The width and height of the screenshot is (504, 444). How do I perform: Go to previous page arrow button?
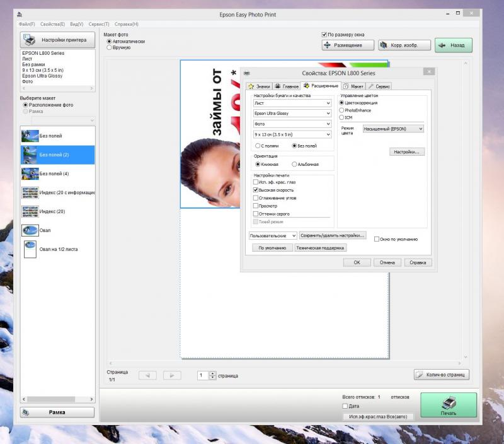147,375
